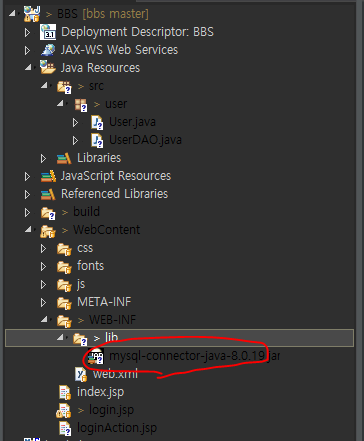Select the 'META-INF' folder name
Viewport: 364px width, 441px height.
coord(104,302)
